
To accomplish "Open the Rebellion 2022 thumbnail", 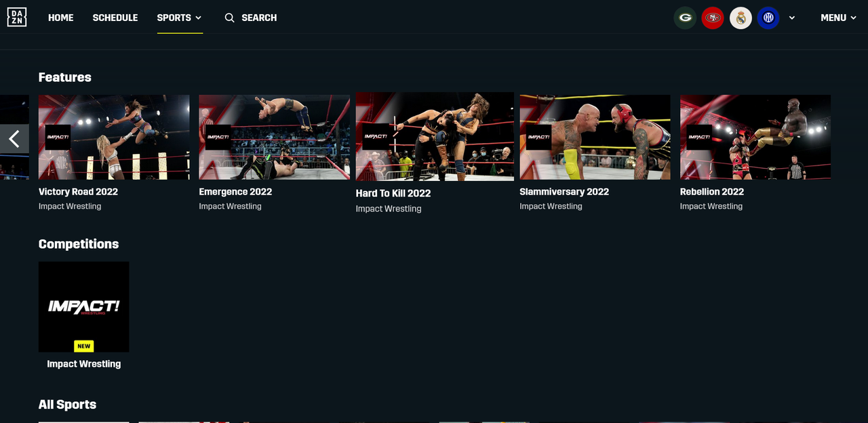I will [755, 137].
